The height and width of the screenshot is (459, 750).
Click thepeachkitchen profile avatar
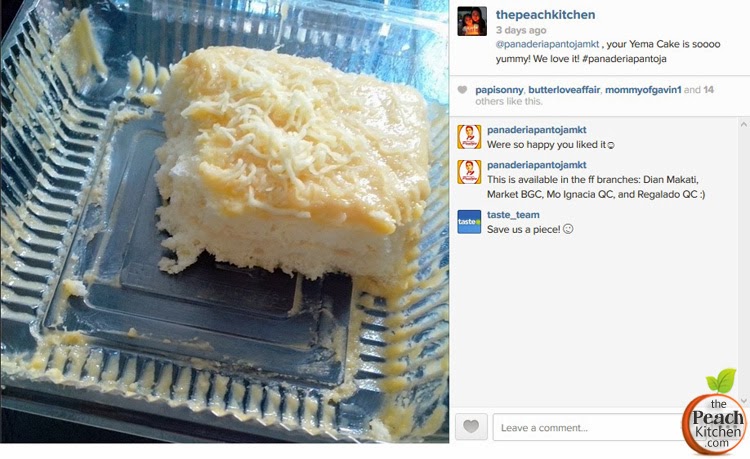tap(472, 22)
